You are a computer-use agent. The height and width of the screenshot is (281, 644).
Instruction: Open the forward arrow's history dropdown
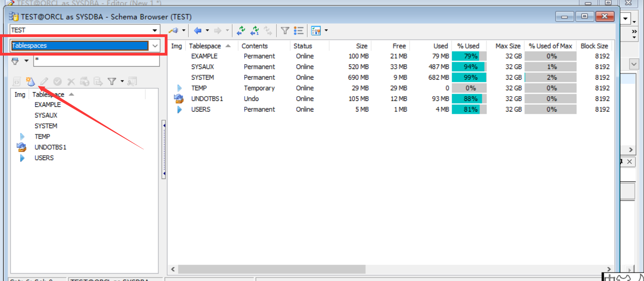click(x=227, y=30)
